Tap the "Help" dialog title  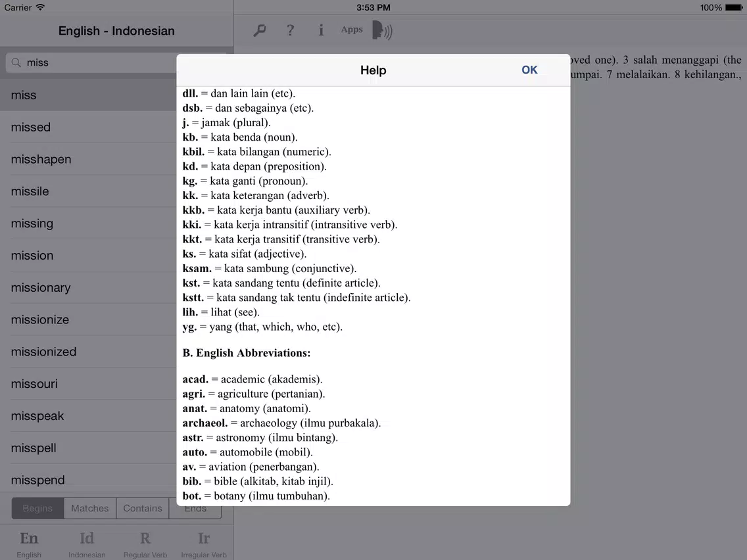click(x=373, y=70)
